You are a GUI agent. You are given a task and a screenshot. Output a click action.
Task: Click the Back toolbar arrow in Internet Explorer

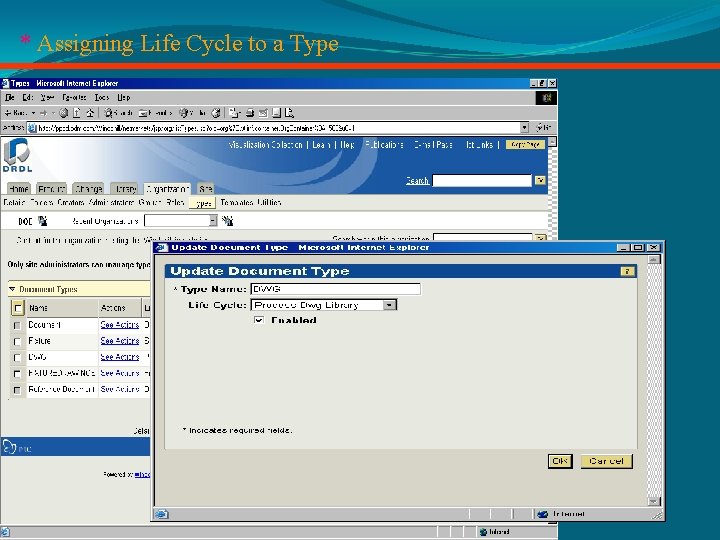click(x=17, y=113)
